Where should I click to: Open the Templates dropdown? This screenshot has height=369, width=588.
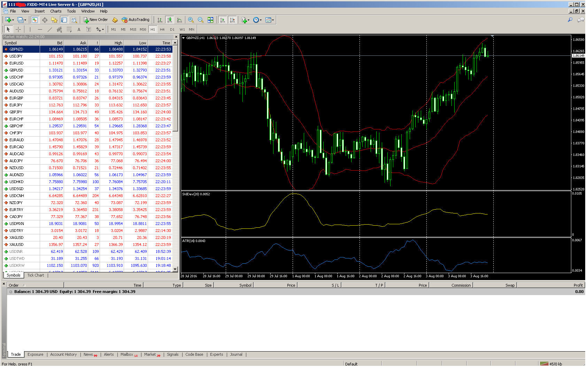point(270,20)
